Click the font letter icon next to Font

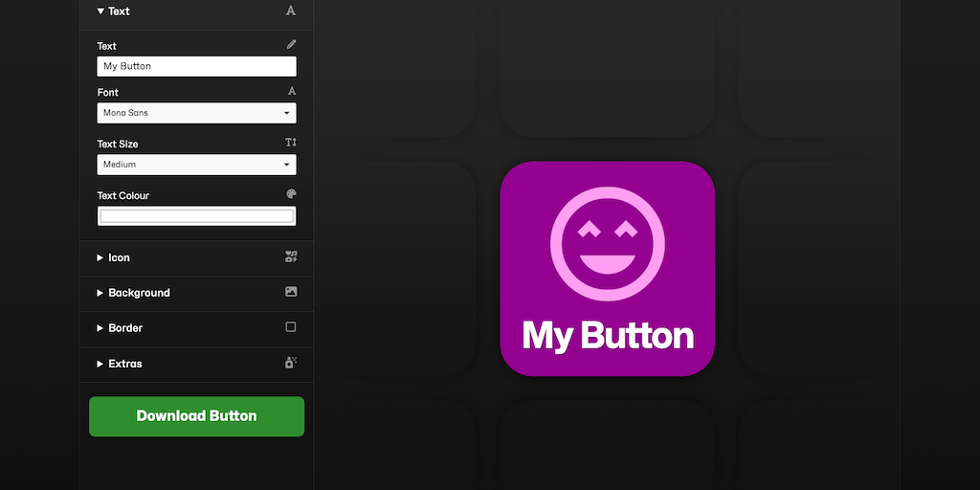(292, 91)
